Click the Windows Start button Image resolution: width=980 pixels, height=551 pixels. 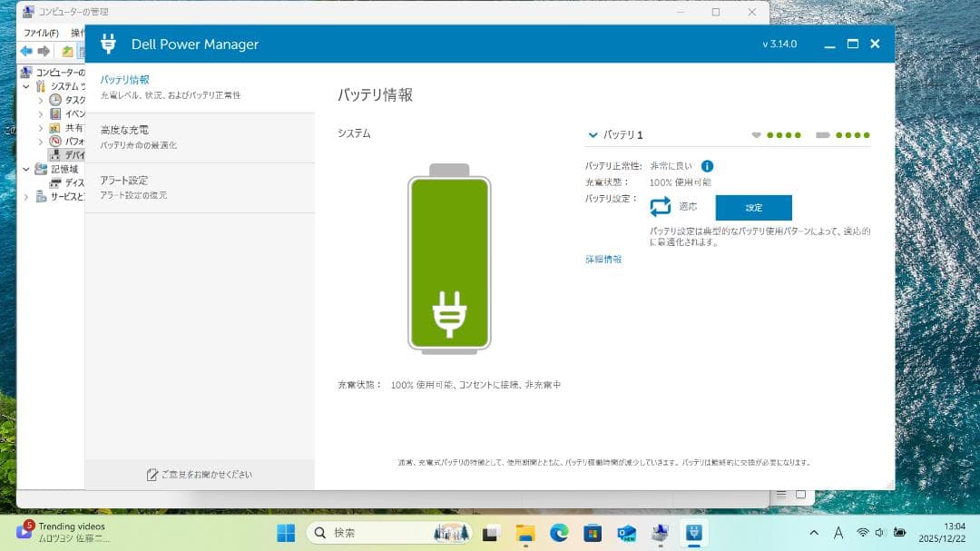(x=286, y=532)
